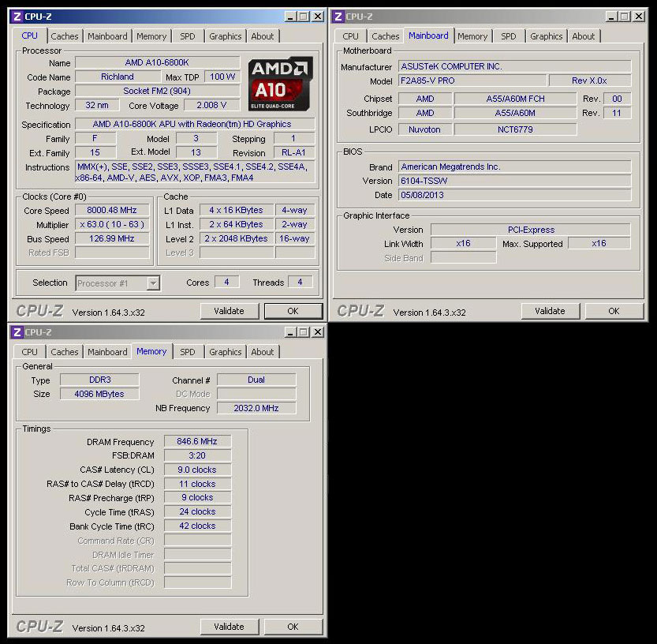Click OK in the Mainboard window
This screenshot has width=657, height=644.
coord(614,311)
